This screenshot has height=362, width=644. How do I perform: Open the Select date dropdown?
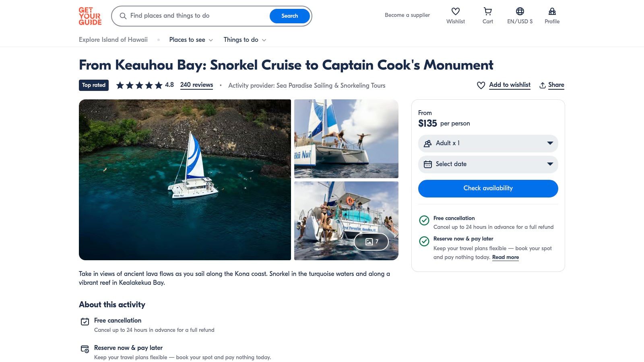(x=488, y=165)
